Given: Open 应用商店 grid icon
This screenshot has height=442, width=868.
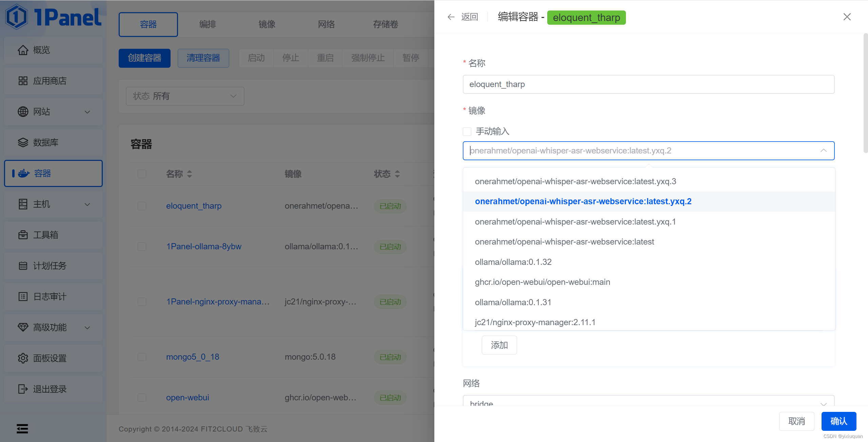Looking at the screenshot, I should [x=23, y=81].
